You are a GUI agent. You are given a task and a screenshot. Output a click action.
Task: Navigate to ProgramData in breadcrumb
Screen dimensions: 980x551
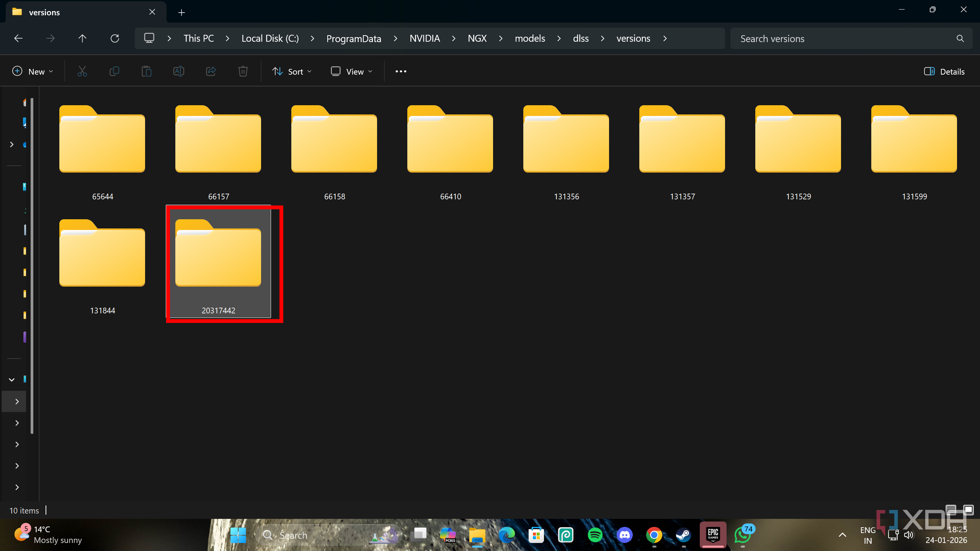coord(353,38)
